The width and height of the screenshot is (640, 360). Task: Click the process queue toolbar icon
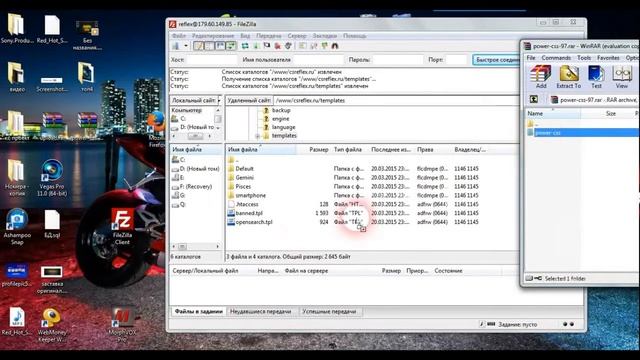click(256, 46)
